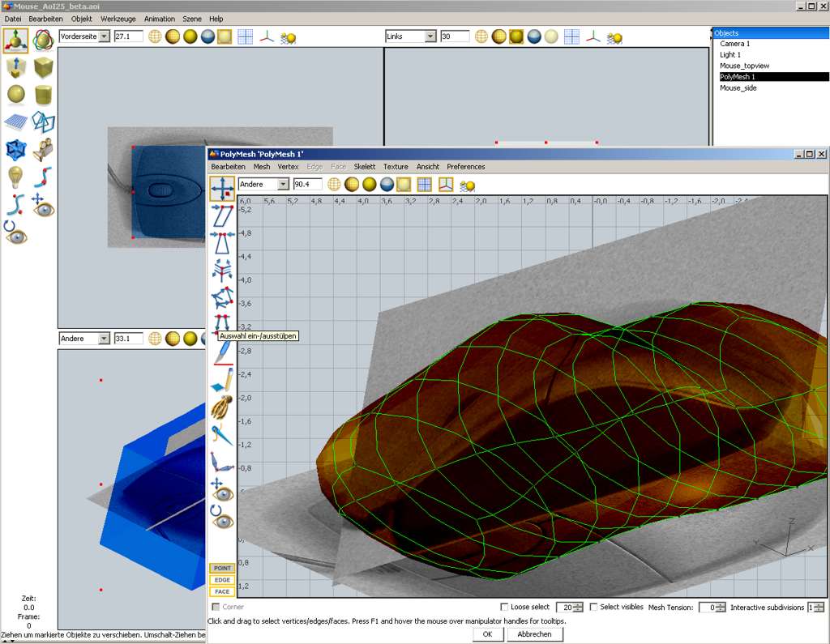Click the Abbrechen button
The width and height of the screenshot is (830, 644).
(x=535, y=634)
